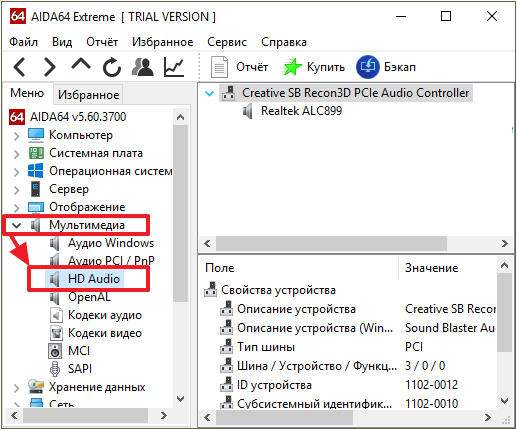
Task: Click the Купить green star button
Action: click(x=313, y=67)
